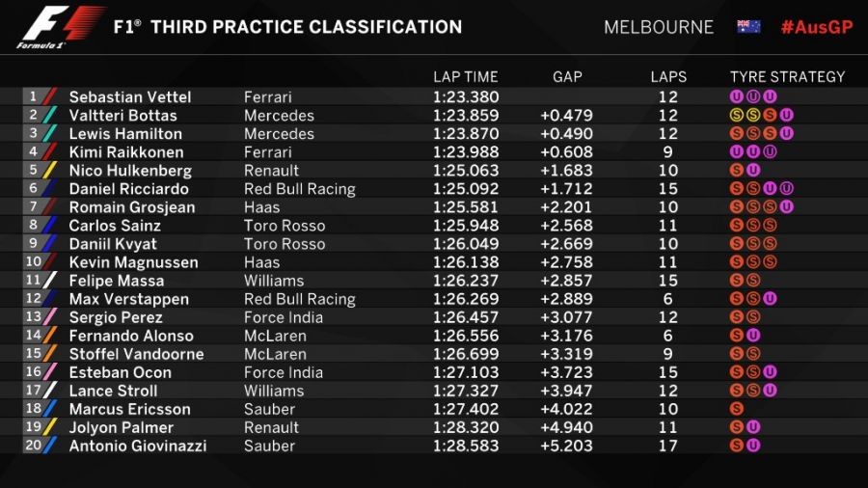Click the position 20 badge beside Giovinazzi
The image size is (868, 488).
point(34,446)
